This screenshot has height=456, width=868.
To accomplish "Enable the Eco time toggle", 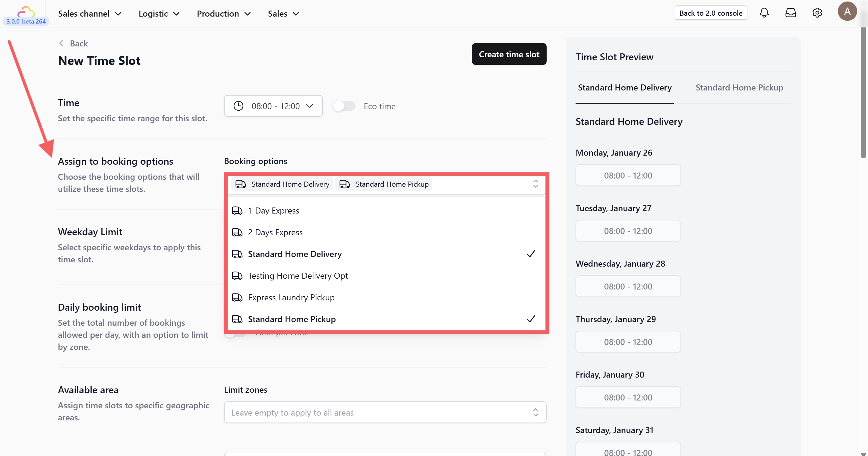I will coord(344,106).
